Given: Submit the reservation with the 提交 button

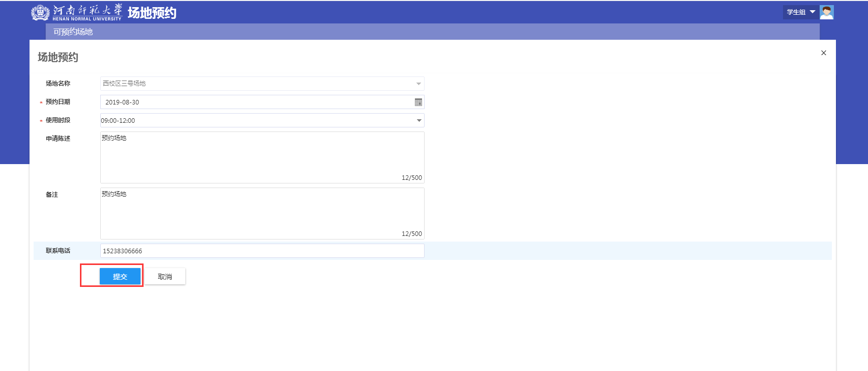Looking at the screenshot, I should click(120, 276).
